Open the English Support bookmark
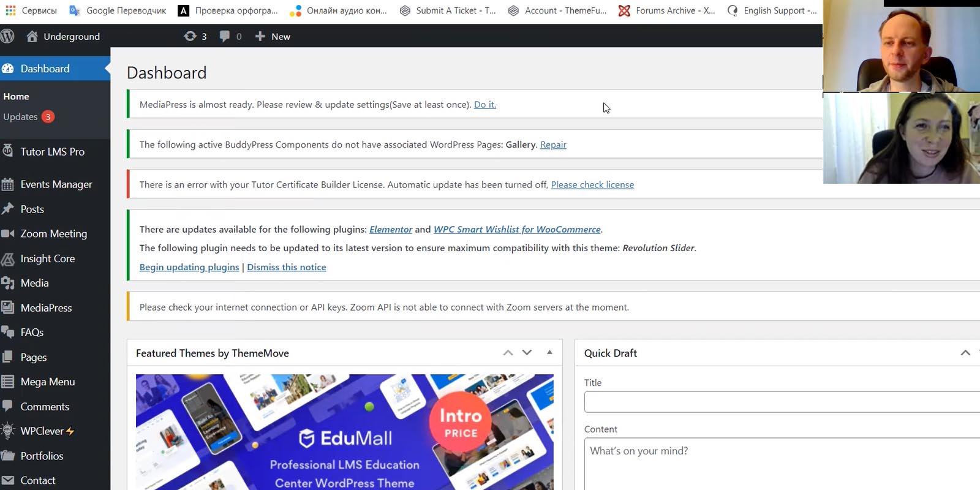The image size is (980, 490). (772, 10)
